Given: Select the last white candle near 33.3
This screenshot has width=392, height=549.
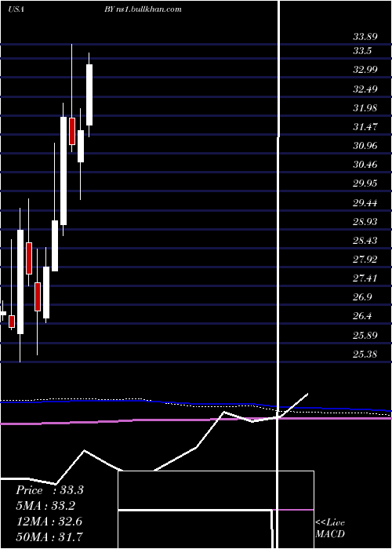Looking at the screenshot, I should pyautogui.click(x=89, y=95).
